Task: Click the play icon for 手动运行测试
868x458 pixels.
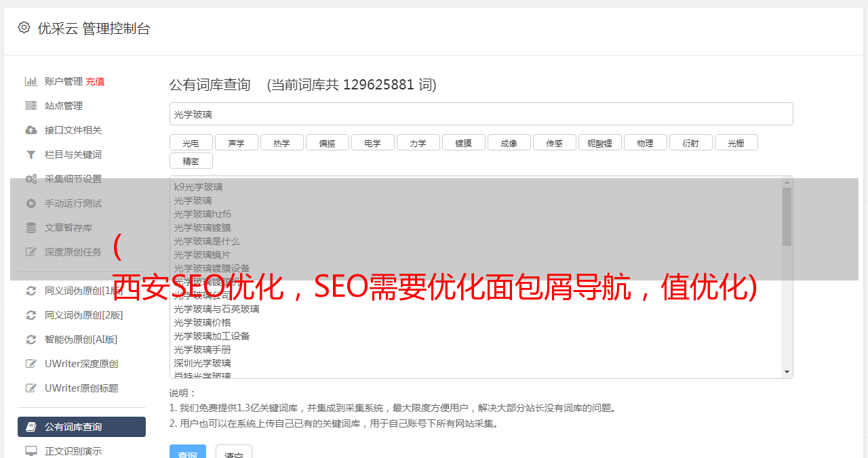Action: click(31, 203)
